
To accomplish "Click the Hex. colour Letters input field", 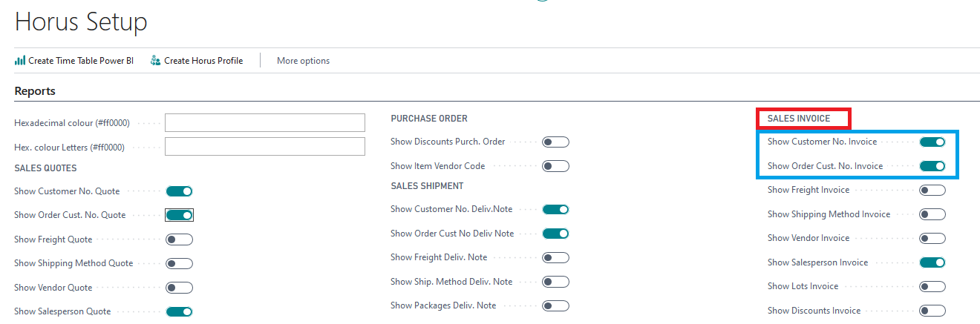I will click(265, 147).
